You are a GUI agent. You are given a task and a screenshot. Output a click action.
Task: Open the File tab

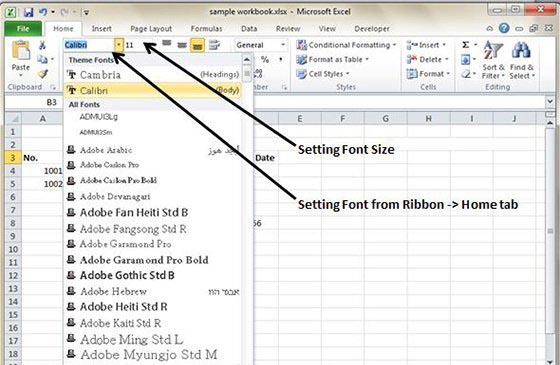point(23,29)
